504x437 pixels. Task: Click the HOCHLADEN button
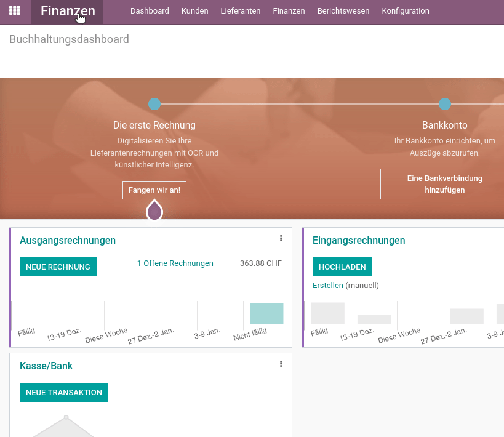tap(342, 267)
